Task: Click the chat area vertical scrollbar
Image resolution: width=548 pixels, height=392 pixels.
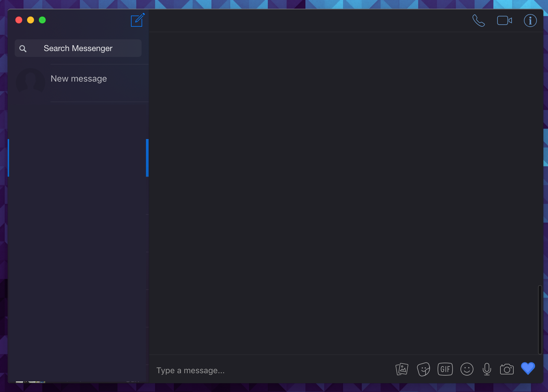Action: [x=540, y=320]
